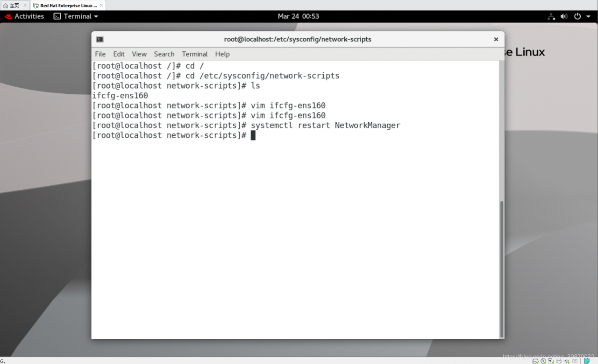Switch to the 主页 home tab
598x364 pixels.
(x=14, y=6)
